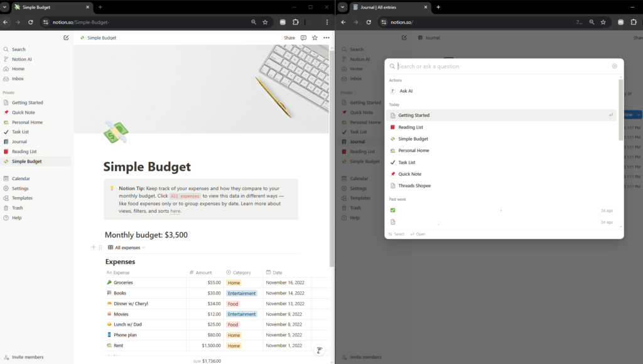Viewport: 643px width, 364px height.
Task: Open Task List from the search results
Action: 502,163
